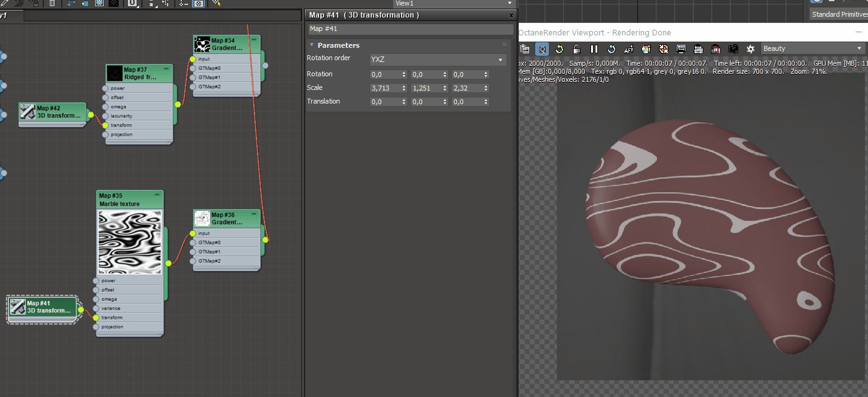This screenshot has width=868, height=397.
Task: Open the Material ID Channel 0 flyout
Action: (133, 3)
